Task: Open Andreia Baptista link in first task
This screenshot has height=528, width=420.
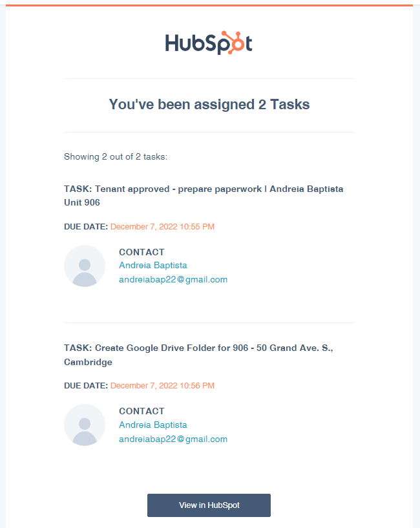Action: [x=153, y=266]
